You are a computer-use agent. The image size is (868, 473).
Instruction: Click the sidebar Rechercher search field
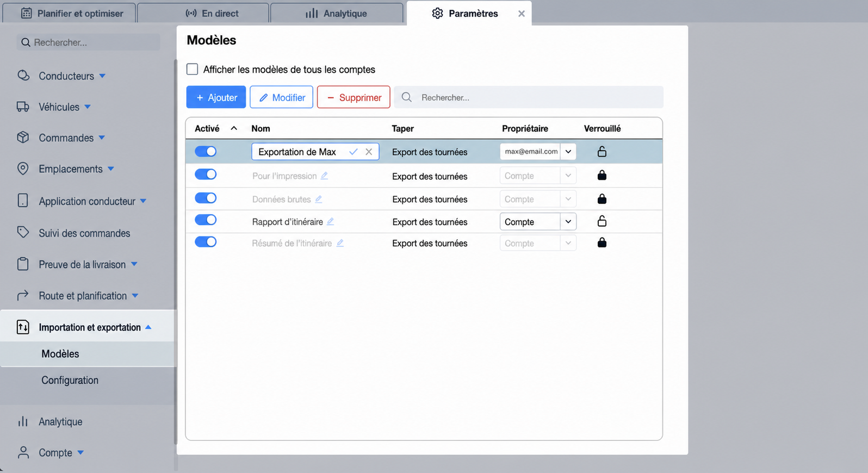[88, 42]
